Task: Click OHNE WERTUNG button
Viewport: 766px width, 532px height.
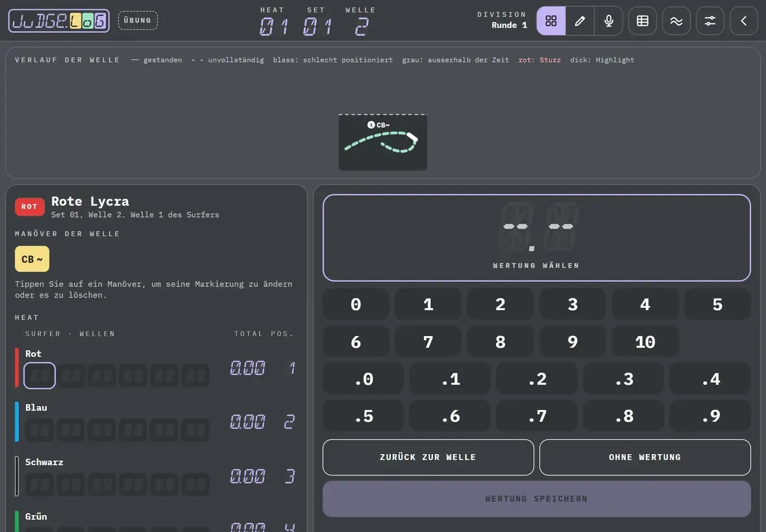Action: (645, 457)
